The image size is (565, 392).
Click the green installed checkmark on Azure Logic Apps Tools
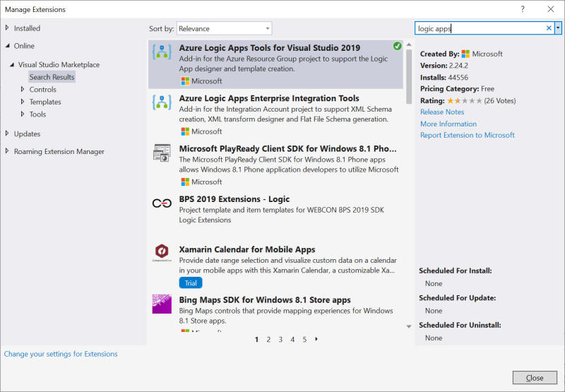point(397,46)
